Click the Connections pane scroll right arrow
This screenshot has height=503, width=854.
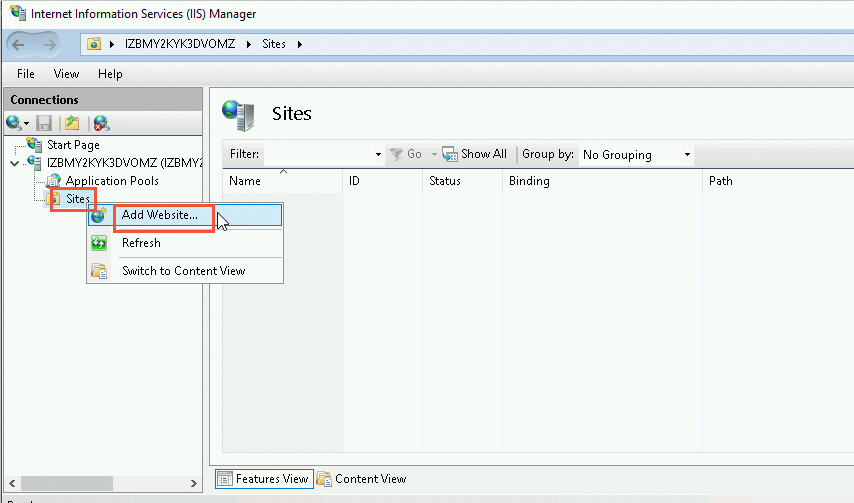pyautogui.click(x=193, y=483)
